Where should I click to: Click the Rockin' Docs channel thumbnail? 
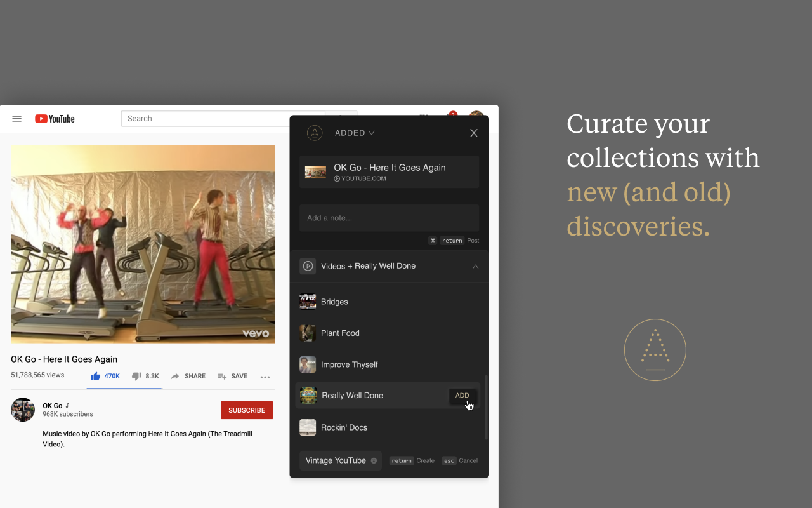(308, 427)
